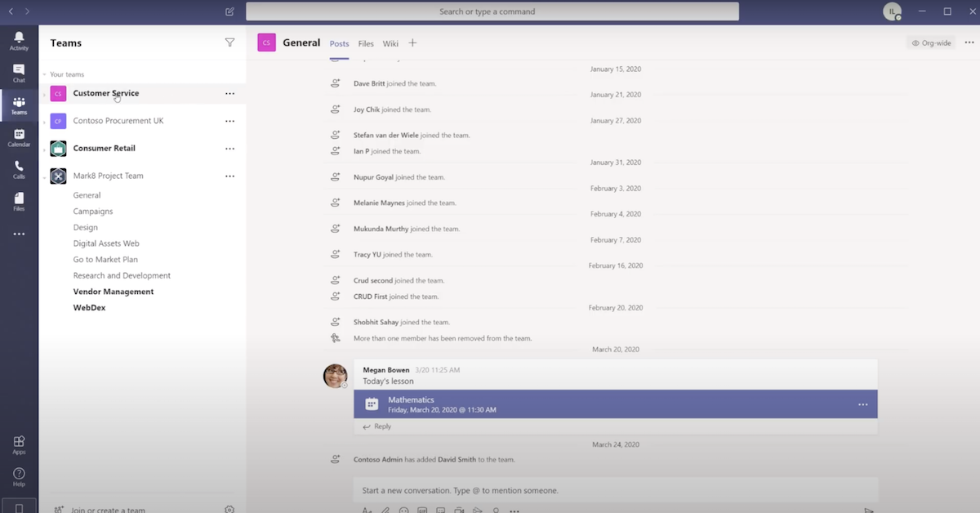
Task: Open the Apps store icon
Action: click(x=19, y=444)
